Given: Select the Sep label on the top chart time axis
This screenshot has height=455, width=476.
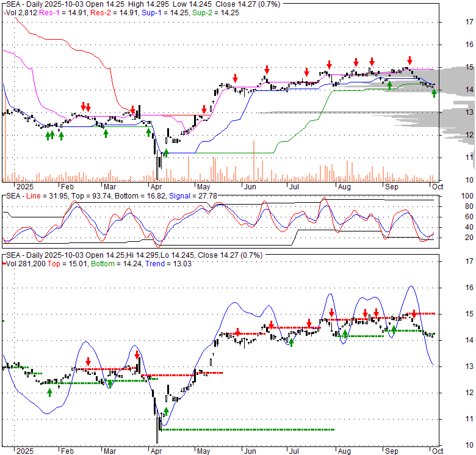Looking at the screenshot, I should click(392, 187).
